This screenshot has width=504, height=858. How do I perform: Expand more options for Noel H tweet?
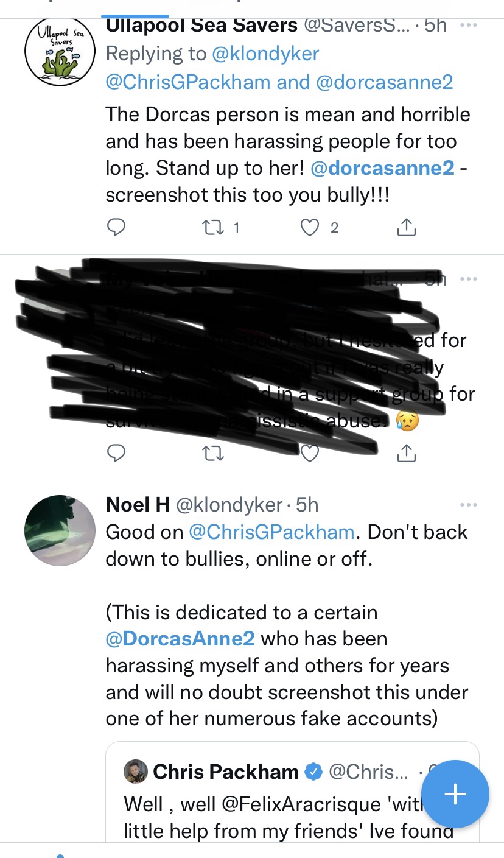click(469, 505)
